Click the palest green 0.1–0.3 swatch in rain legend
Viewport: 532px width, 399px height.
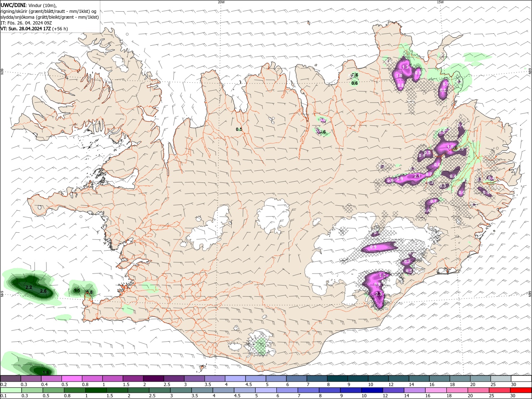tap(11, 390)
